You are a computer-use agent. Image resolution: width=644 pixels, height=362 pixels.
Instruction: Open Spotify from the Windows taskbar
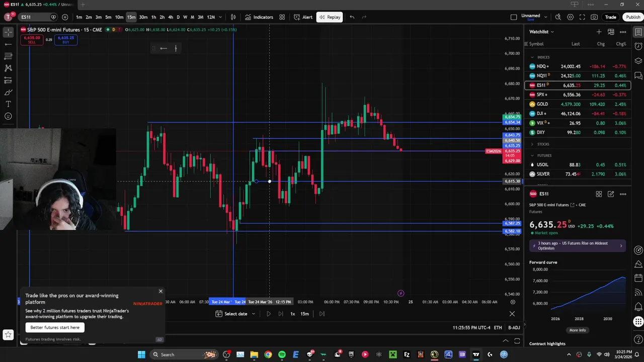[x=282, y=354]
